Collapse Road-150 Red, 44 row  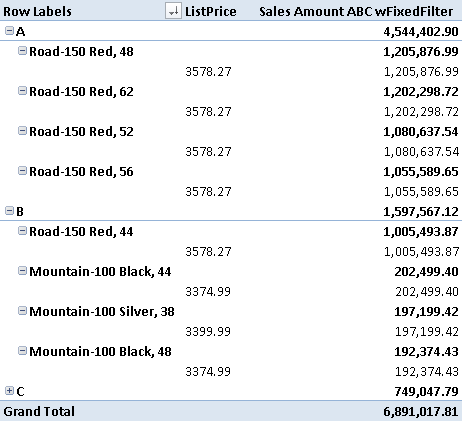(22, 231)
